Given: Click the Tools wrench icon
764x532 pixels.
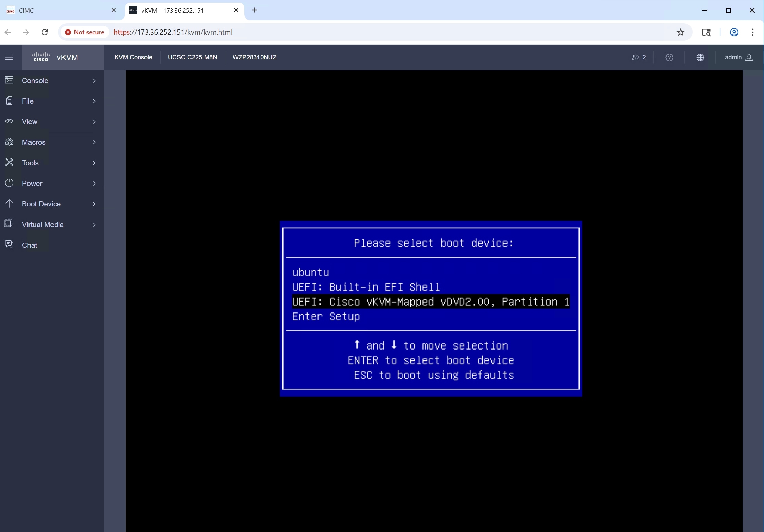Looking at the screenshot, I should pyautogui.click(x=9, y=163).
